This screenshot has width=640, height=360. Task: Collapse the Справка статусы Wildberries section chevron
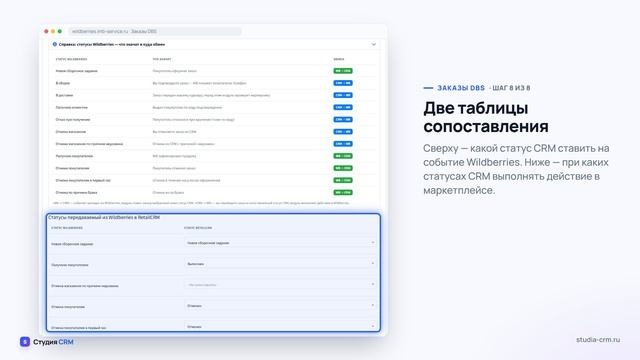click(373, 44)
